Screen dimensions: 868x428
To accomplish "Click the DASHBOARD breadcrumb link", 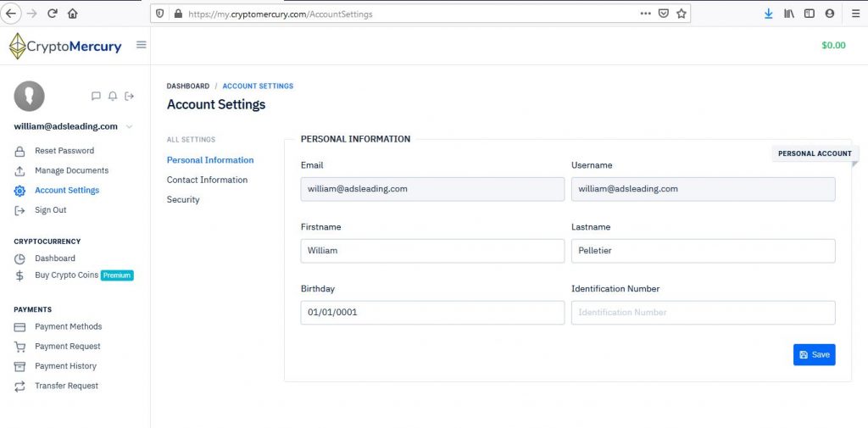I will tap(187, 86).
